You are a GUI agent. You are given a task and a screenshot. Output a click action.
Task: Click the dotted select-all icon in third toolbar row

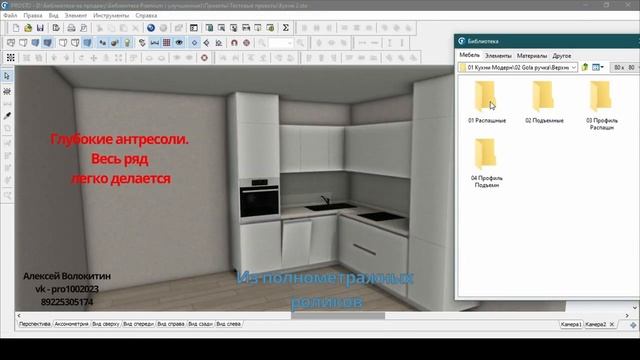11,58
